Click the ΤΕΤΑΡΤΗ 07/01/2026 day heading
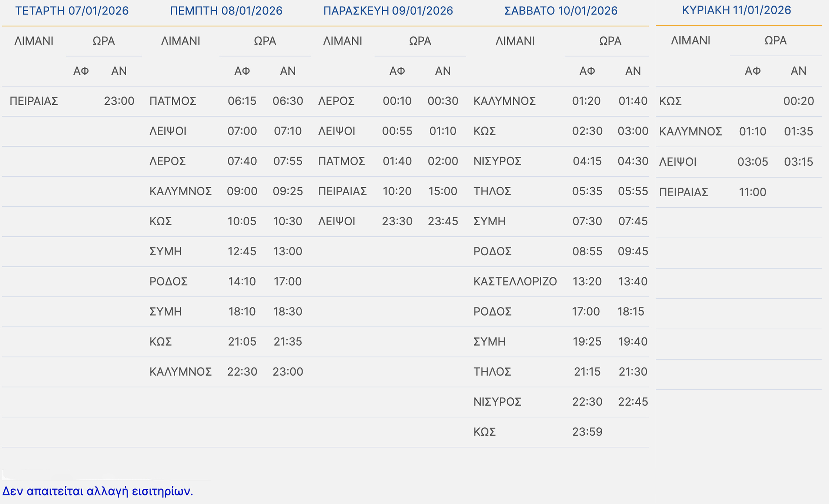Viewport: 829px width, 504px height. [72, 11]
